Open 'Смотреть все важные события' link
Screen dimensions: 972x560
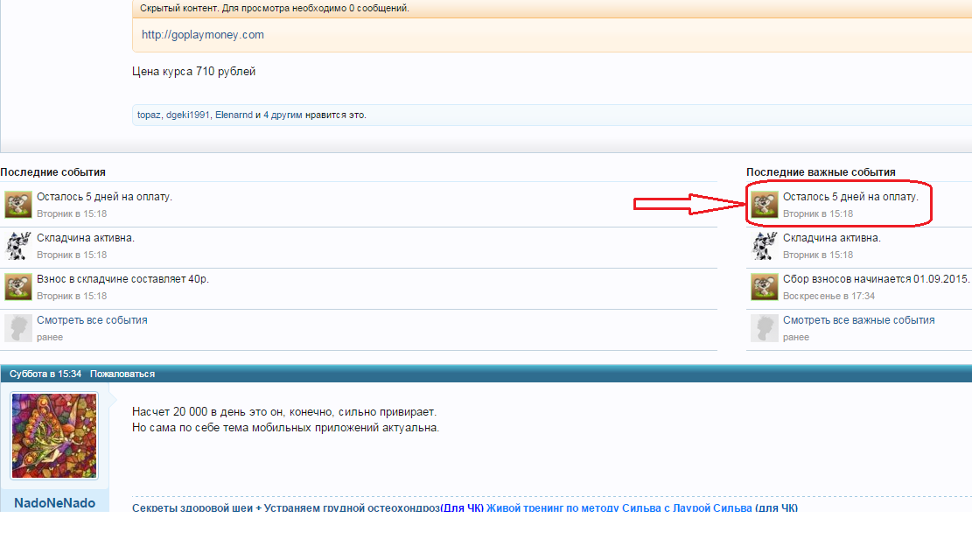point(858,320)
